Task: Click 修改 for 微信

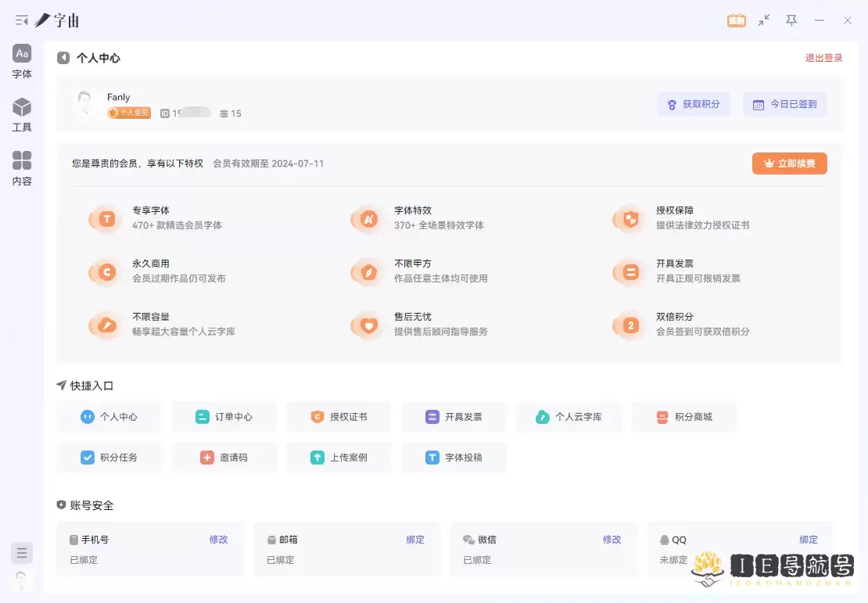Action: click(x=612, y=540)
